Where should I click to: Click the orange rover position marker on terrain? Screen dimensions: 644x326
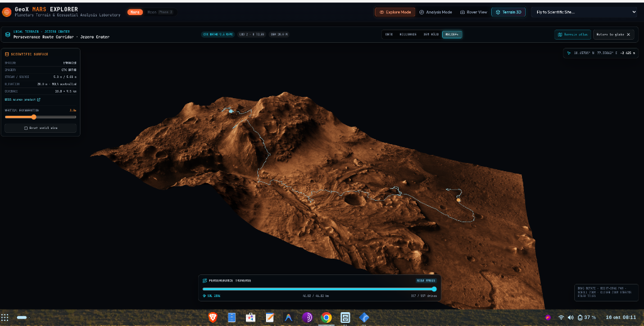tap(458, 200)
